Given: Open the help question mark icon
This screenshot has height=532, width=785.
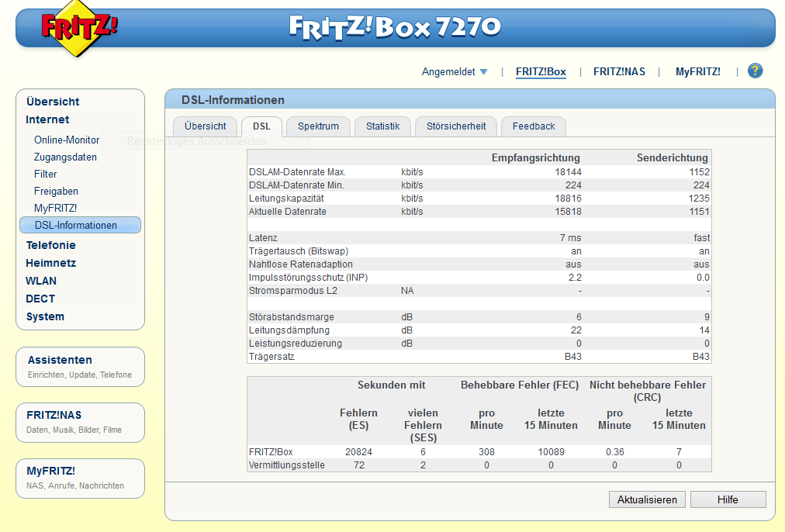Looking at the screenshot, I should [755, 71].
